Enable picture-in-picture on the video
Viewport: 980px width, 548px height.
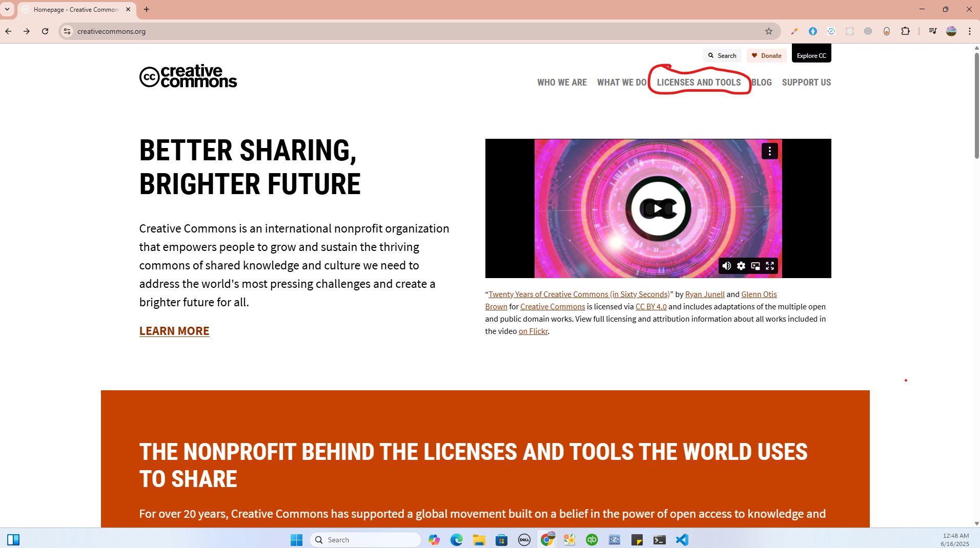coord(756,266)
